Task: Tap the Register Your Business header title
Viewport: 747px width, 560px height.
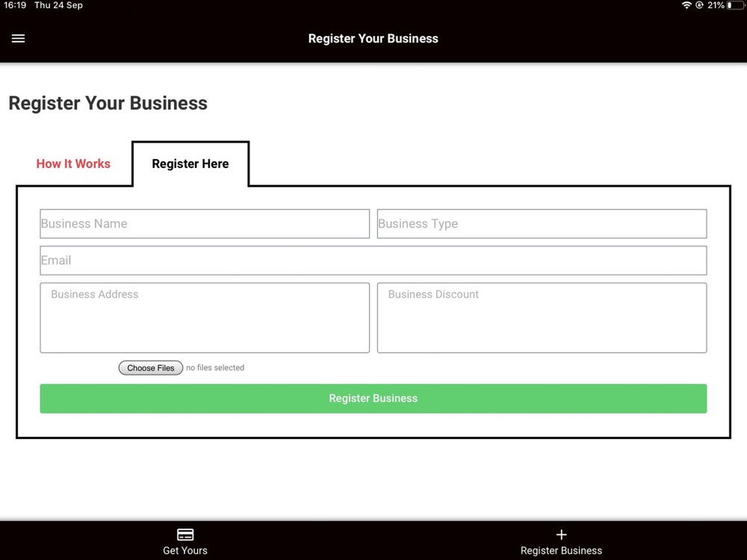Action: [x=373, y=39]
